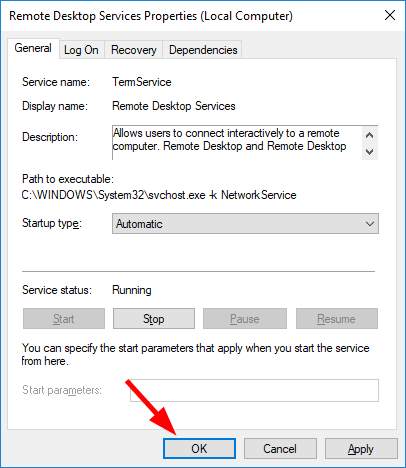Close the Remote Desktop Services Properties dialog
The image size is (406, 468).
390,15
